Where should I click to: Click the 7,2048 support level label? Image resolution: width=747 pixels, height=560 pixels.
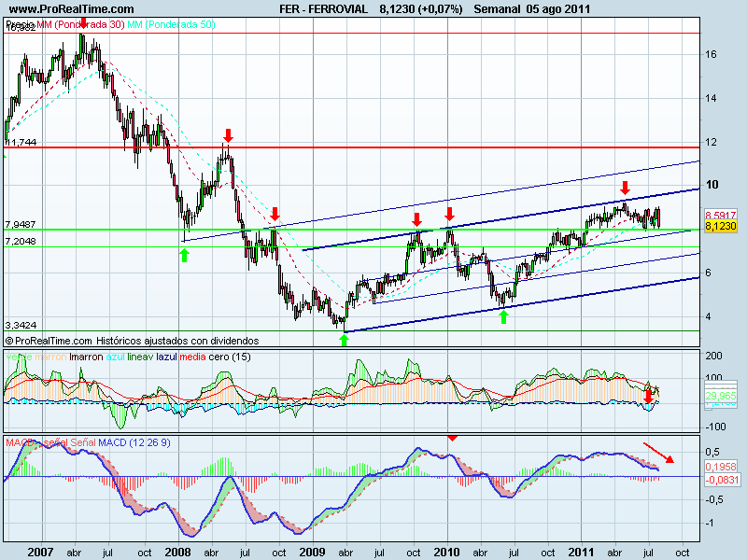coord(21,241)
